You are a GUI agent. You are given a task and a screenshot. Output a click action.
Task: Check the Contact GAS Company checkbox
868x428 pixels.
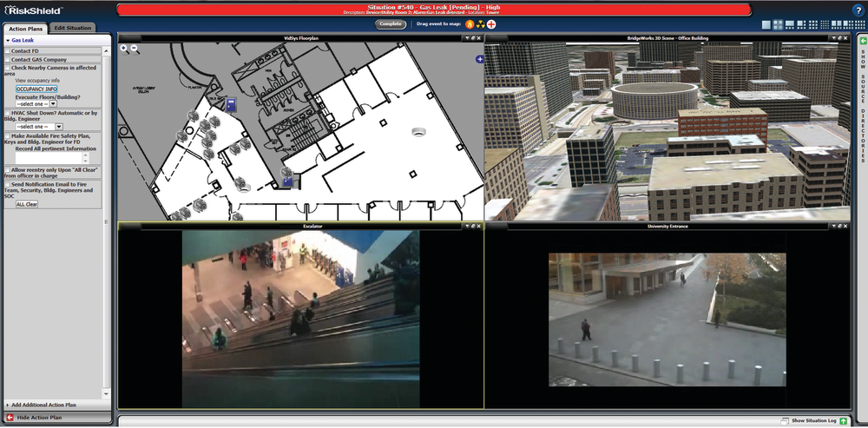click(8, 60)
